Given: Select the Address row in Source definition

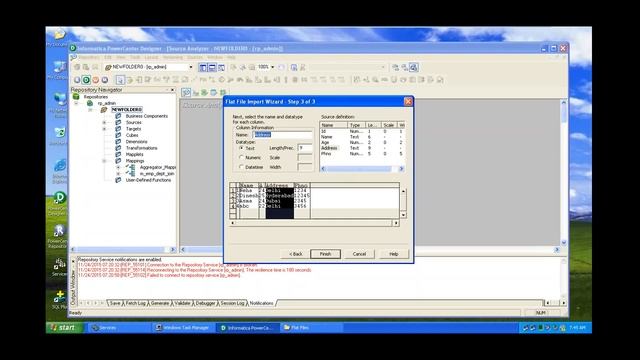Looking at the screenshot, I should click(x=362, y=148).
